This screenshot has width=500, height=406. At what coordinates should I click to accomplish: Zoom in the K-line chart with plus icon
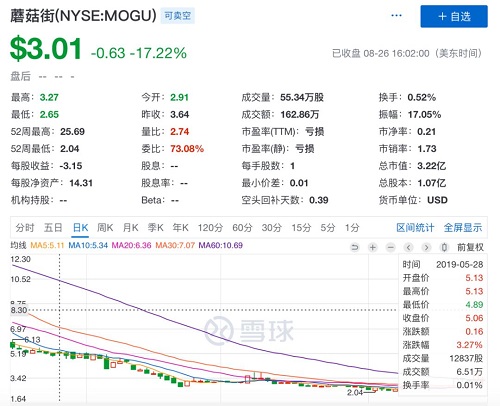coord(373,247)
